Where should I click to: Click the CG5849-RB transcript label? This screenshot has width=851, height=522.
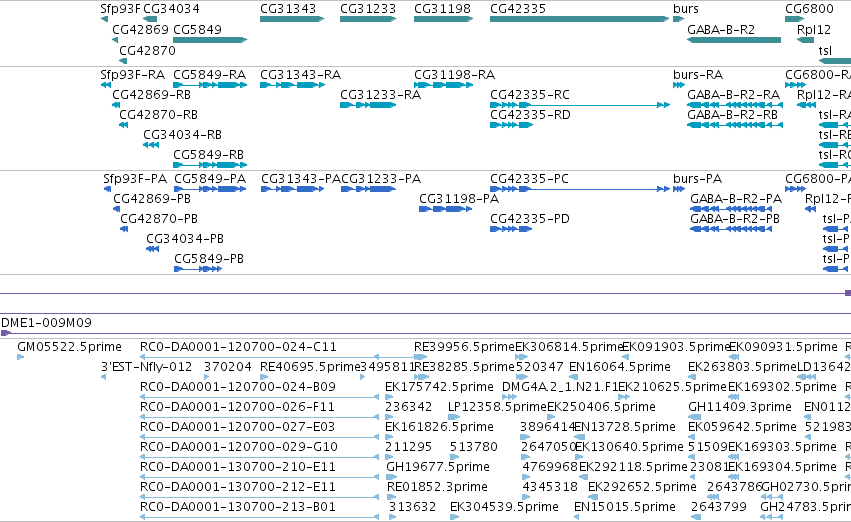pos(208,155)
